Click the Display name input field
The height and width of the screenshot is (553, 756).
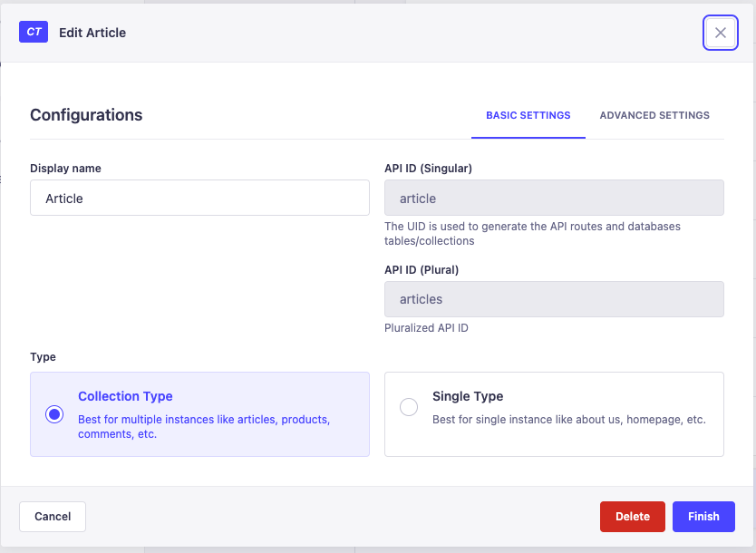[199, 198]
